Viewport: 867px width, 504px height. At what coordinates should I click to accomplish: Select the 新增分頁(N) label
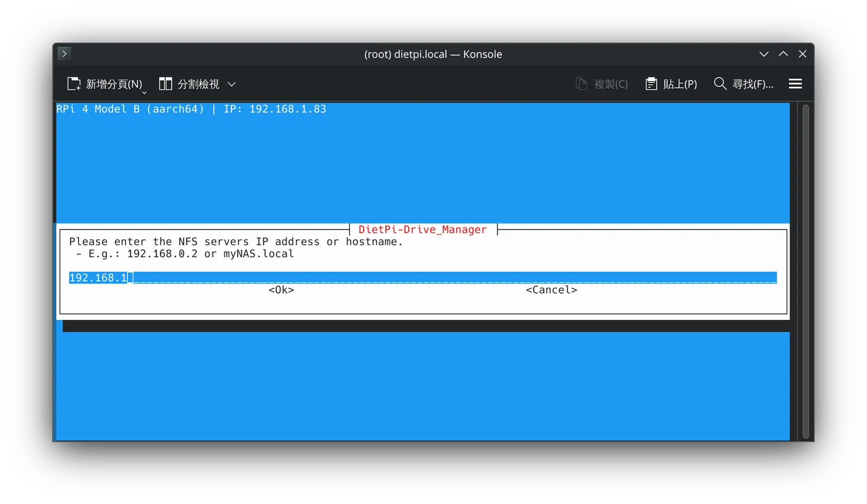[114, 84]
